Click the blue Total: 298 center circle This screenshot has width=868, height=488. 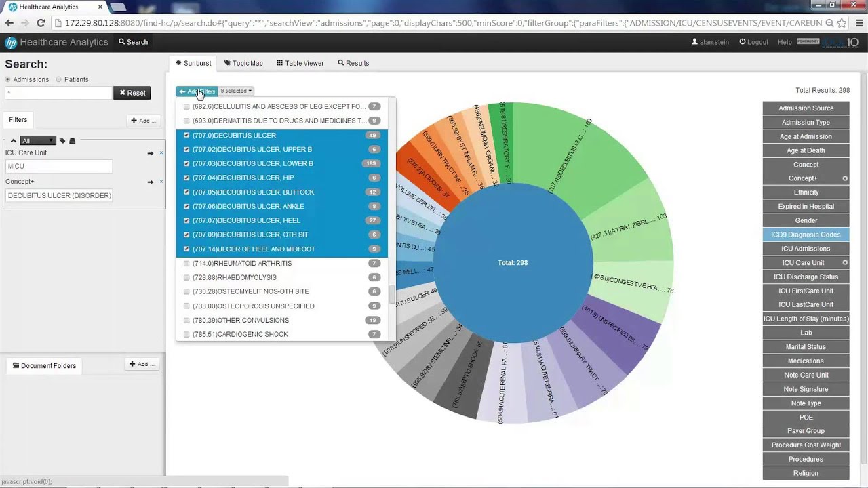[x=513, y=262]
